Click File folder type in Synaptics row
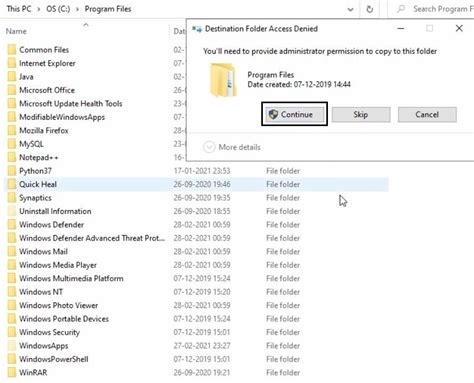This screenshot has height=383, width=474. [283, 198]
